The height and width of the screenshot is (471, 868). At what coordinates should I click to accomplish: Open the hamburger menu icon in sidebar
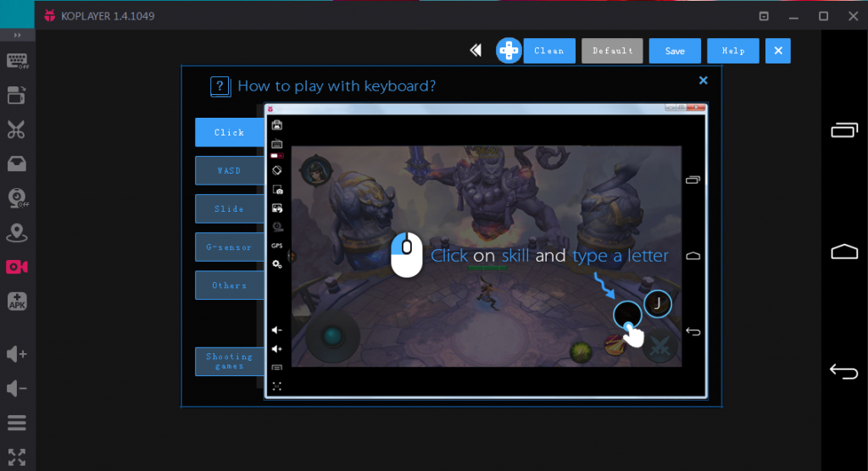pyautogui.click(x=17, y=422)
